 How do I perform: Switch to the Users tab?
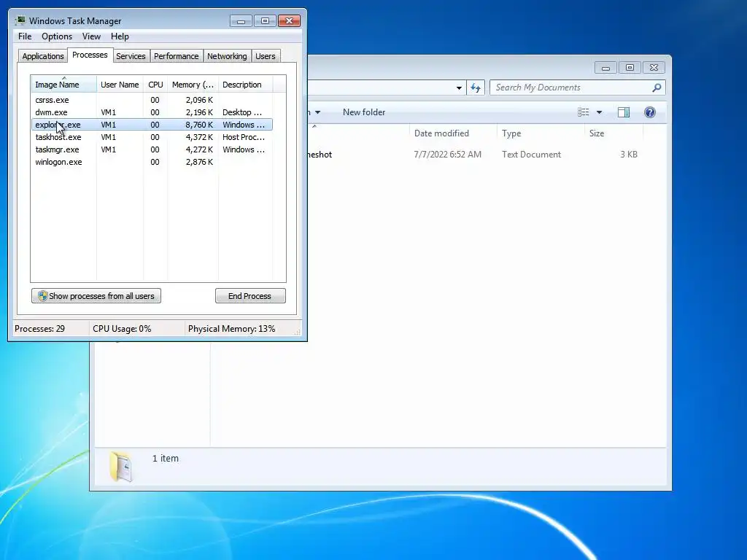265,56
